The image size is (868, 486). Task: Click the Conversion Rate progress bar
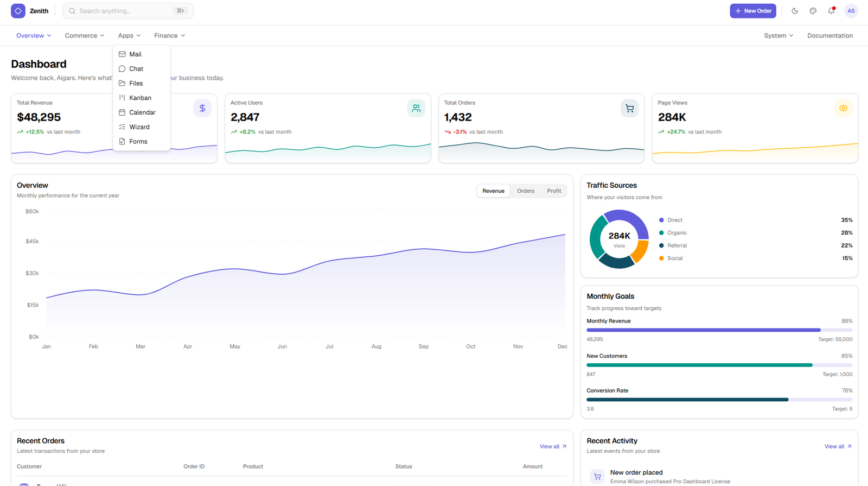pos(719,400)
